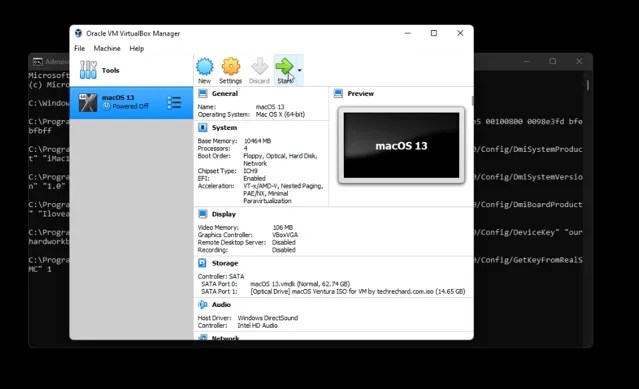Click the Discard toolbar icon
Screen dimensions: 639x389
(x=260, y=66)
